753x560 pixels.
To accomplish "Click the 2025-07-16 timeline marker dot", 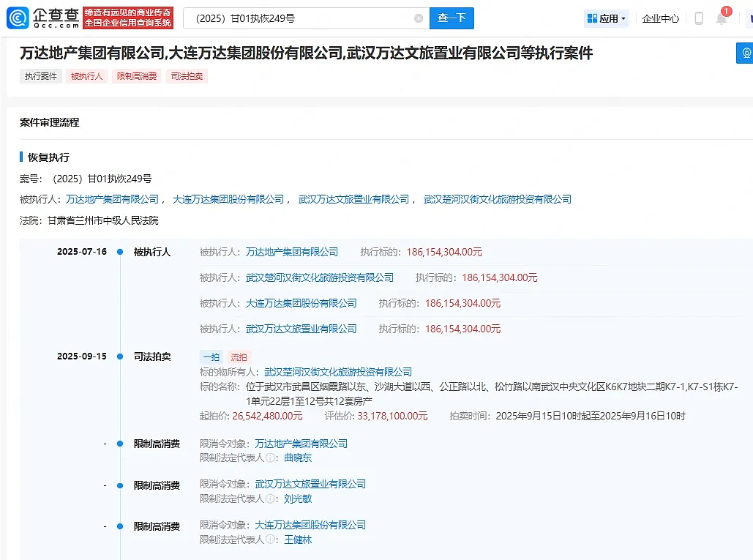I will coord(120,252).
